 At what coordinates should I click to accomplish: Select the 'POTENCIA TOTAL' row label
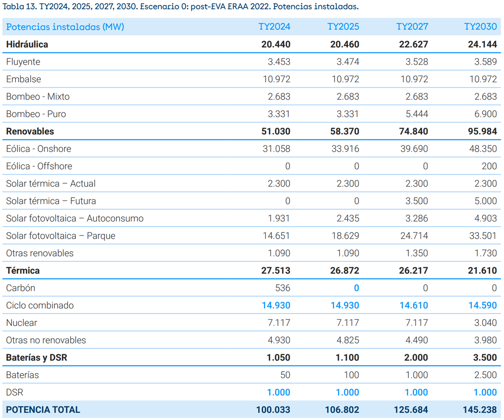coord(43,410)
